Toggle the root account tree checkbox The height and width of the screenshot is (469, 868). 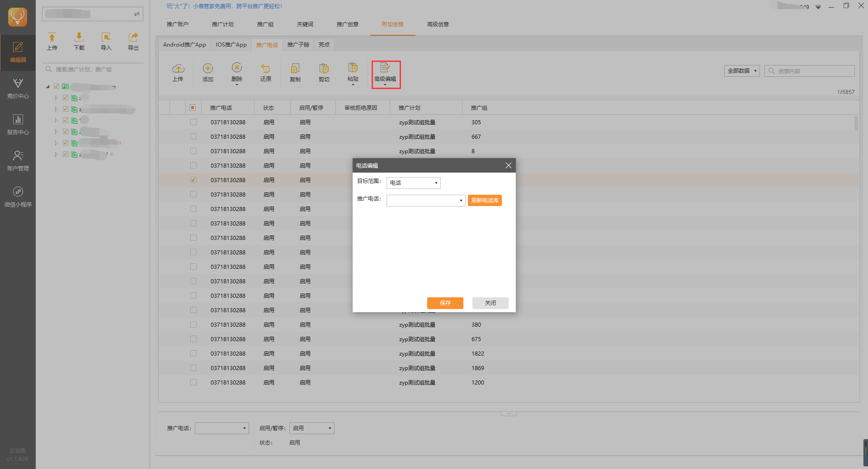[57, 86]
